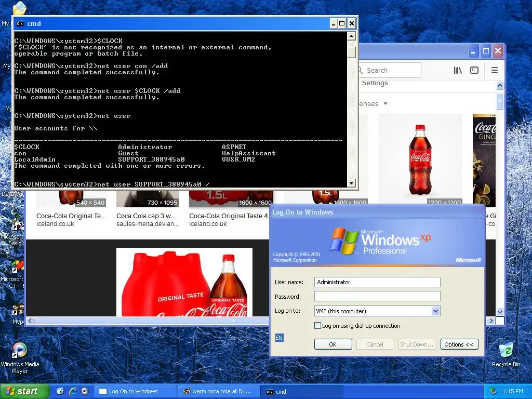This screenshot has height=399, width=532.
Task: Click the EN language indicator icon
Action: pos(279,338)
